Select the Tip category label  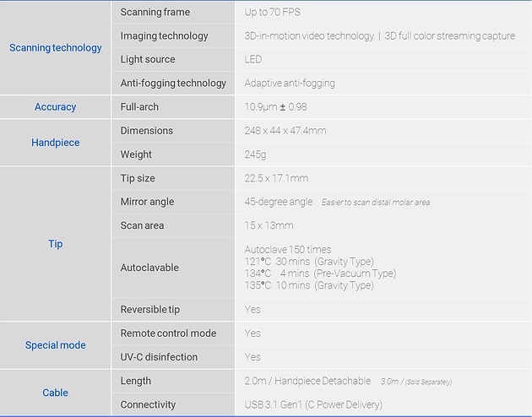pos(55,244)
